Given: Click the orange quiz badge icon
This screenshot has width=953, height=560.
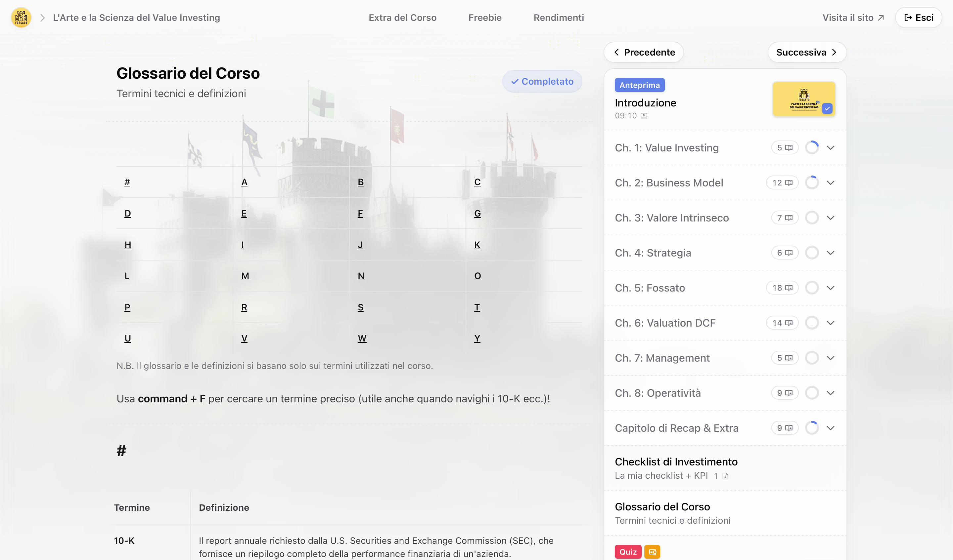Looking at the screenshot, I should (x=652, y=552).
